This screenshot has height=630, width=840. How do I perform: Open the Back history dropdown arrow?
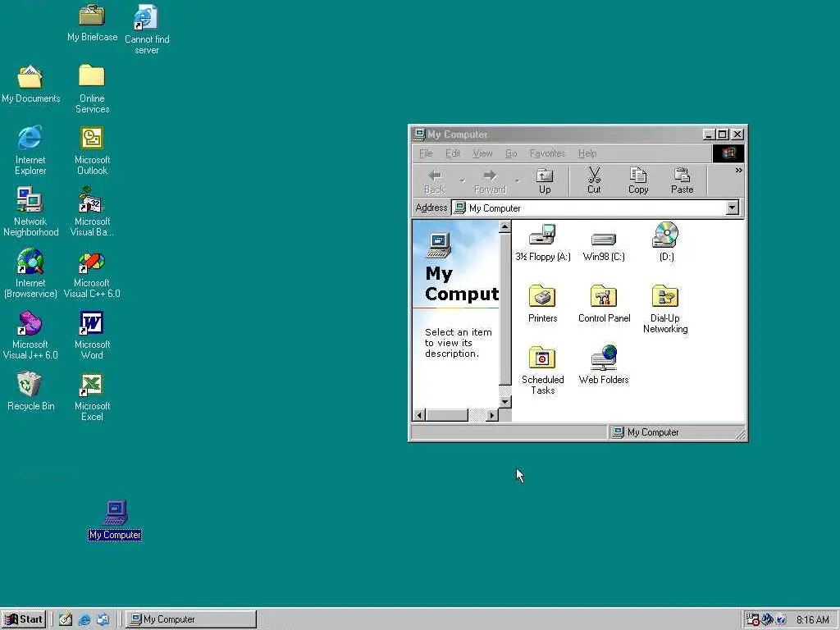462,180
